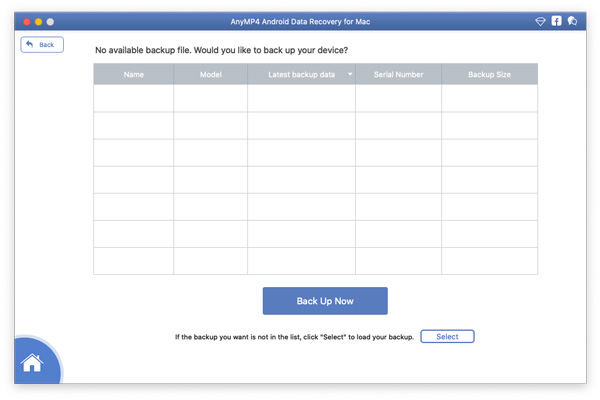
Task: Click the home icon in bottom corner
Action: point(32,362)
